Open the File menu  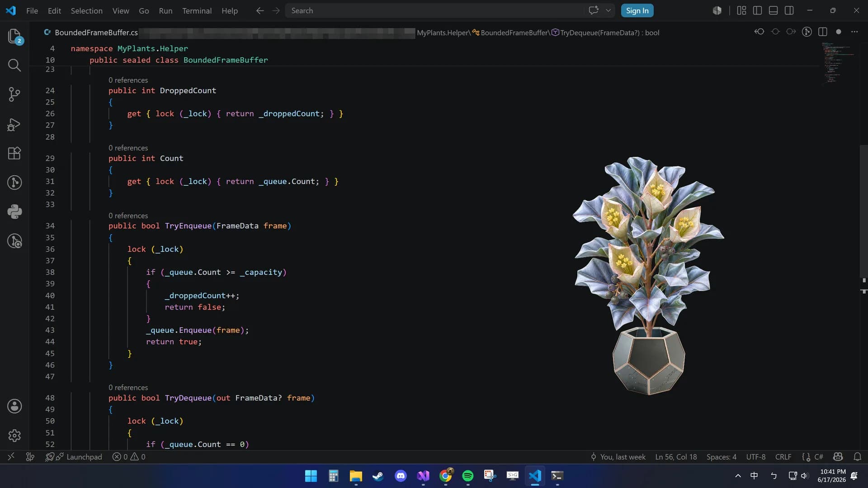pos(32,10)
